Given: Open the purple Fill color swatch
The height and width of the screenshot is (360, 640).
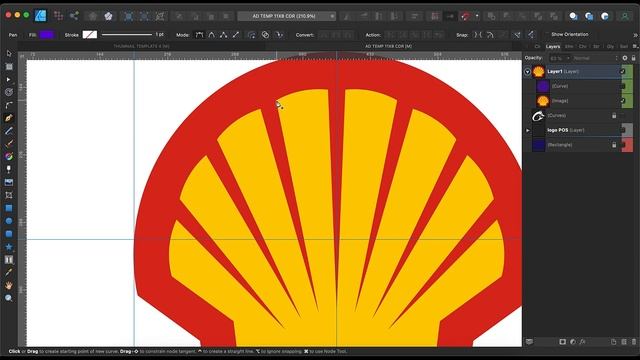Looking at the screenshot, I should (x=47, y=35).
